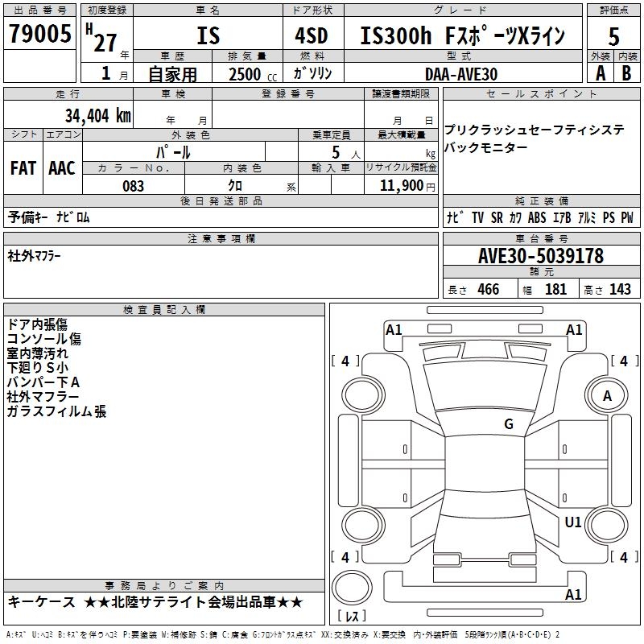644x644 pixels.
Task: Click the FAT shift type cell
Action: [x=23, y=168]
